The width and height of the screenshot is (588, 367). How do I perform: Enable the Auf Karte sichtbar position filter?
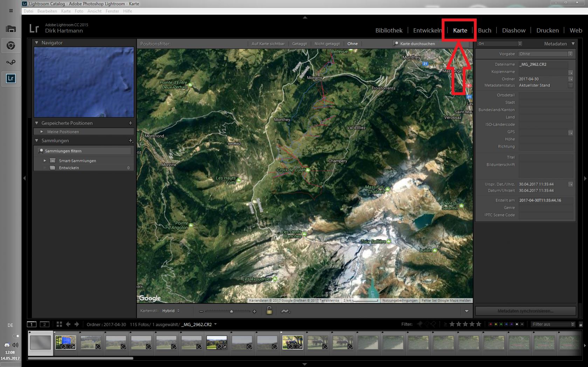pos(268,44)
